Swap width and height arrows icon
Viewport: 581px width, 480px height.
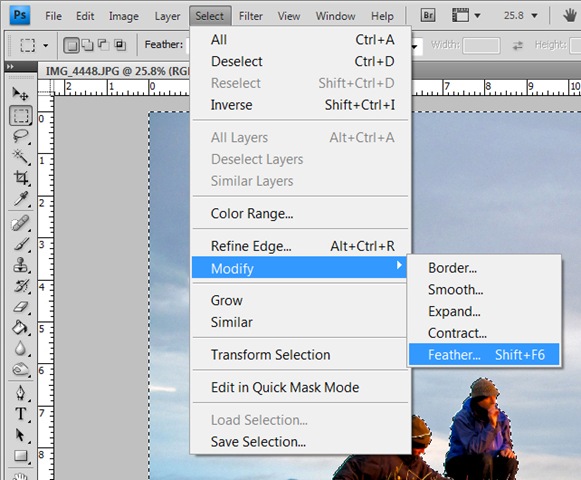point(517,45)
